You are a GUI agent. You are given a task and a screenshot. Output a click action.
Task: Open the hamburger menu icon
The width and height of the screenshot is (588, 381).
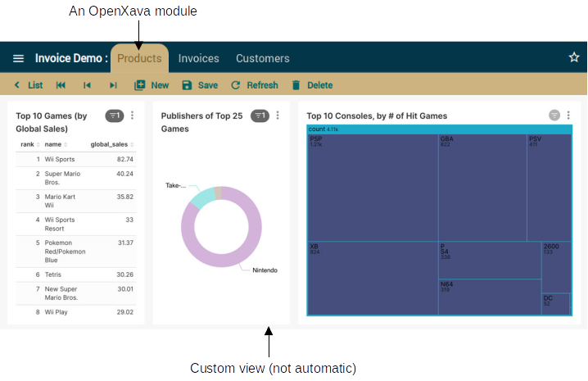[x=18, y=58]
